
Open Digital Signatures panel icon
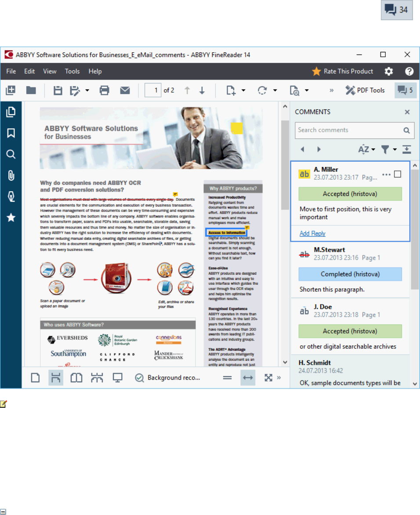(11, 196)
